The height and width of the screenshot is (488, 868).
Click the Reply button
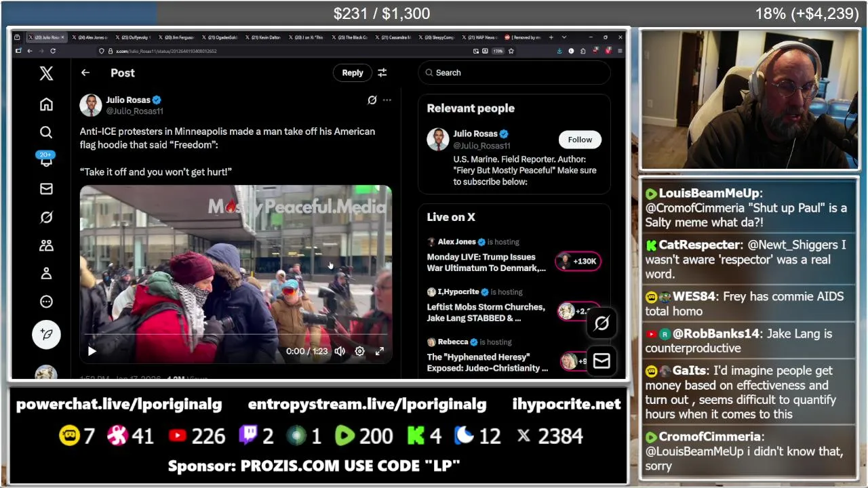353,73
